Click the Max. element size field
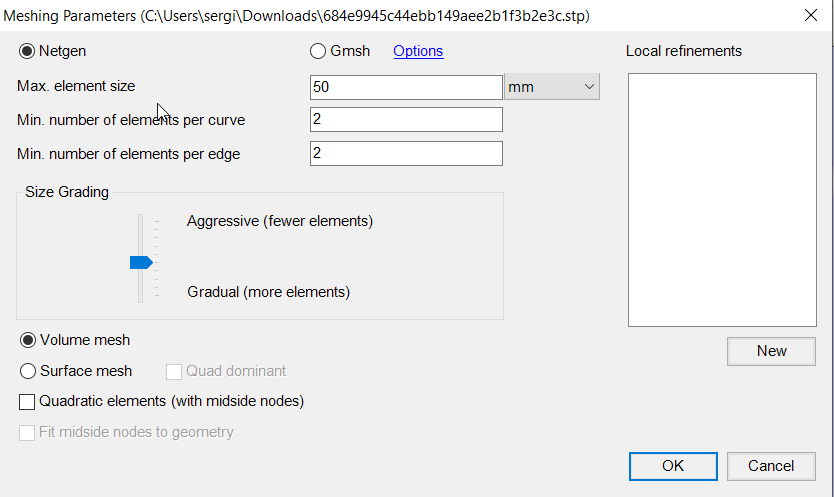Screen dimensions: 834x497 [406, 87]
